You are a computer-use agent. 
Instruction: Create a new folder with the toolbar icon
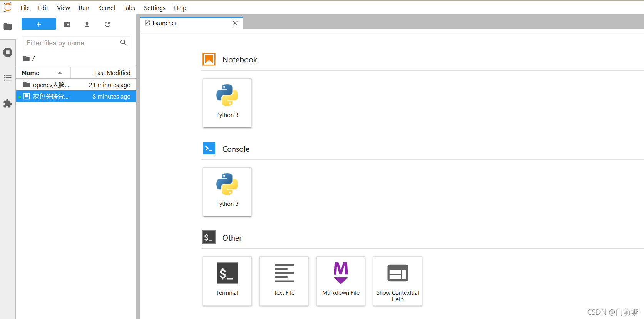(67, 24)
